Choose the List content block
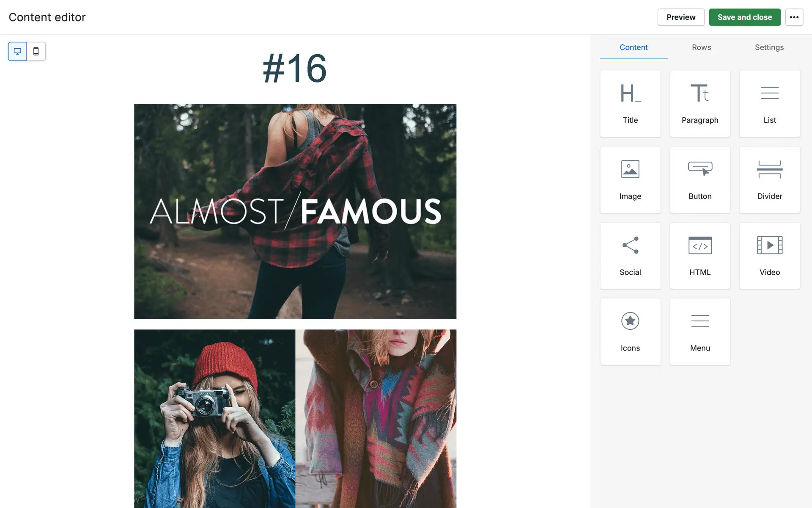 [769, 104]
